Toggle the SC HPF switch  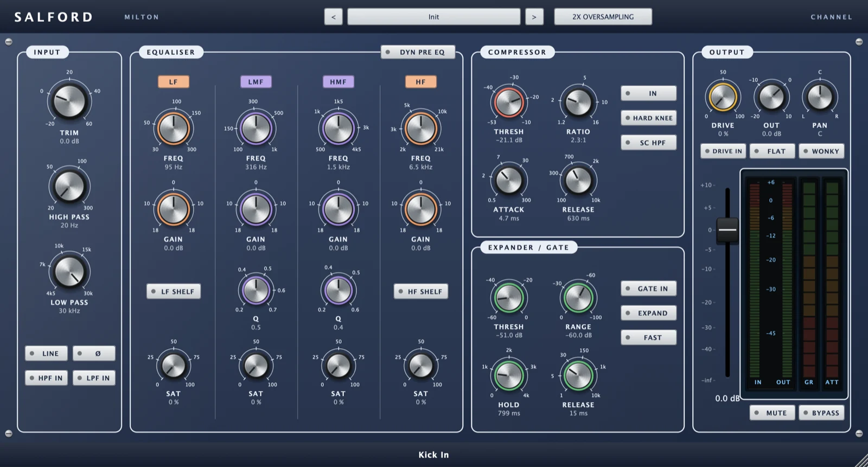pos(648,143)
